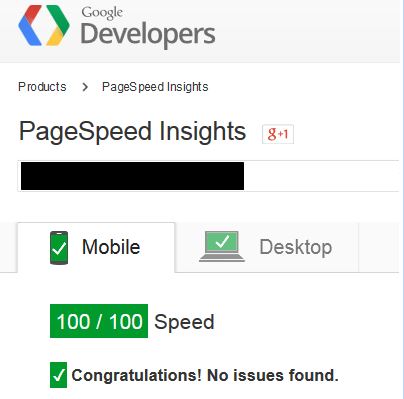Click the large Developers wordmark
The width and height of the screenshot is (404, 399).
pyautogui.click(x=148, y=35)
